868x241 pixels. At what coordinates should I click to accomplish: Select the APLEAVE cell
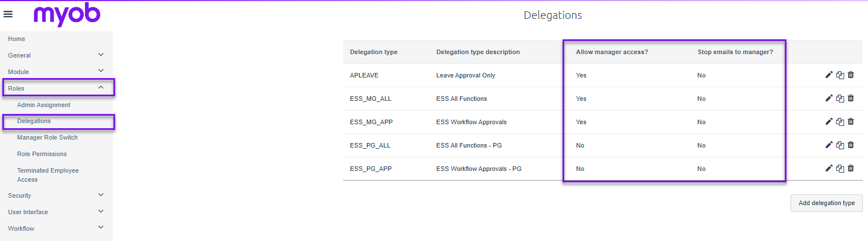point(364,75)
